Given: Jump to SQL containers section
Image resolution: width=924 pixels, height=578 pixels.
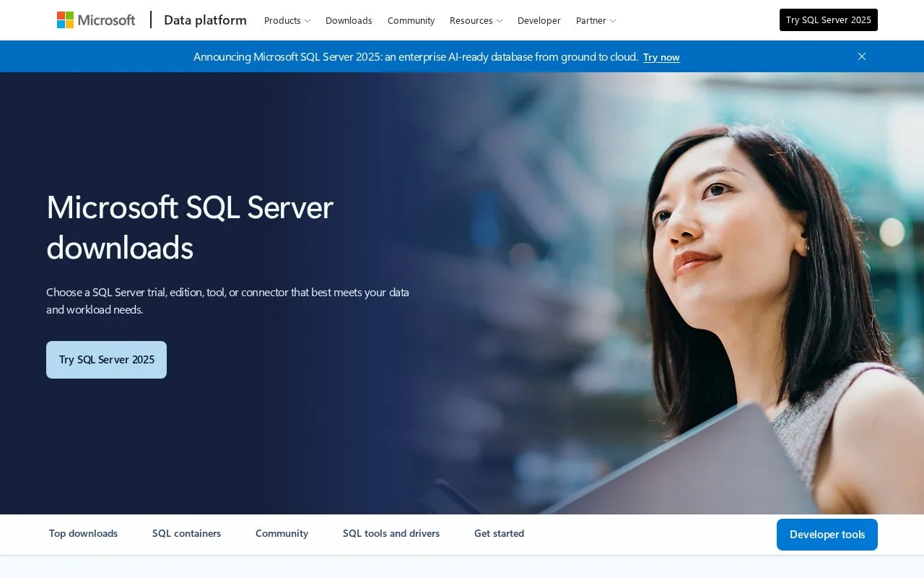Looking at the screenshot, I should [186, 533].
